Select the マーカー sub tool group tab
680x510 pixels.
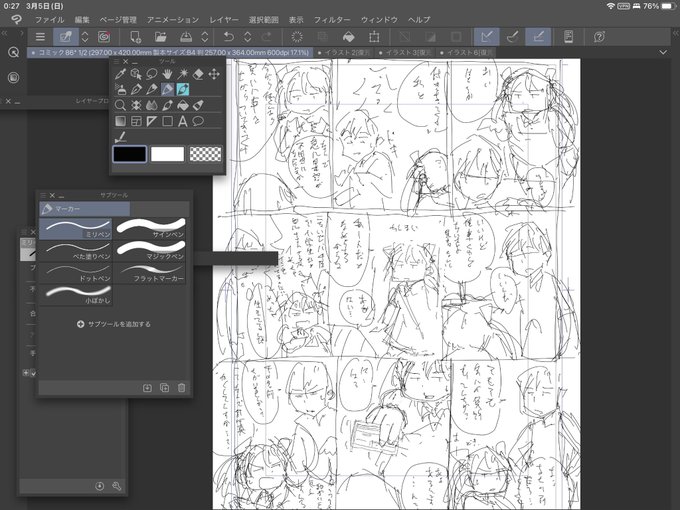click(x=85, y=209)
